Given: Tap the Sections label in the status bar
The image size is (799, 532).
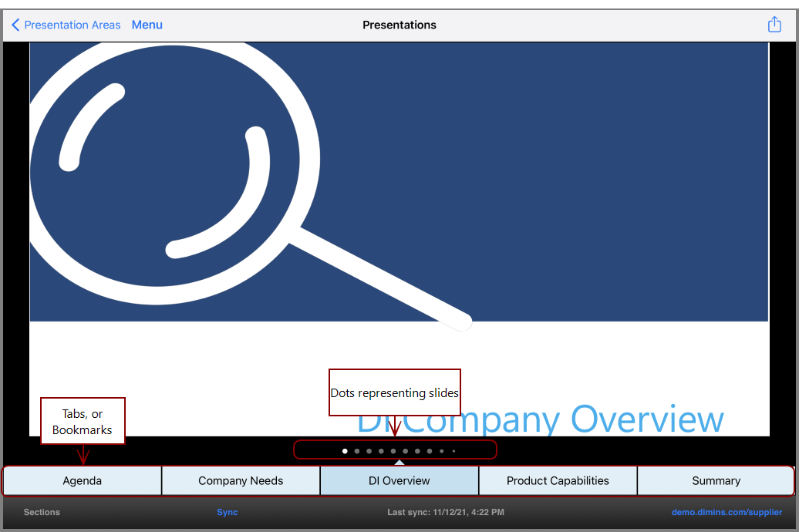Looking at the screenshot, I should click(x=42, y=512).
